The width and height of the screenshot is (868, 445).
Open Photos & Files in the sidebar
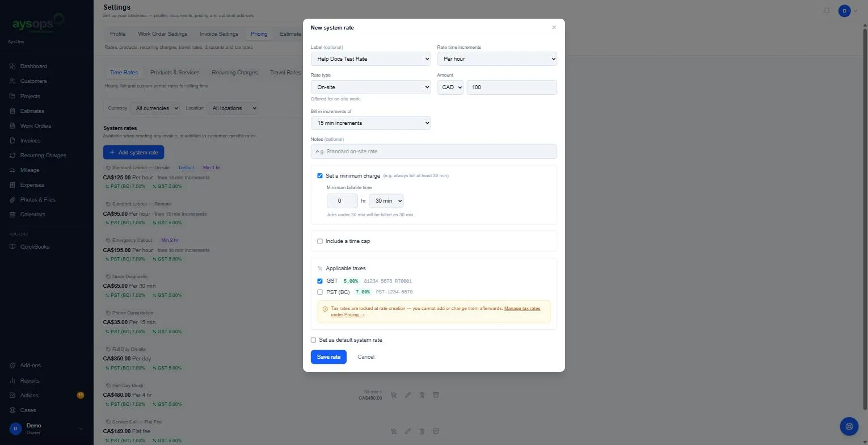click(x=37, y=200)
